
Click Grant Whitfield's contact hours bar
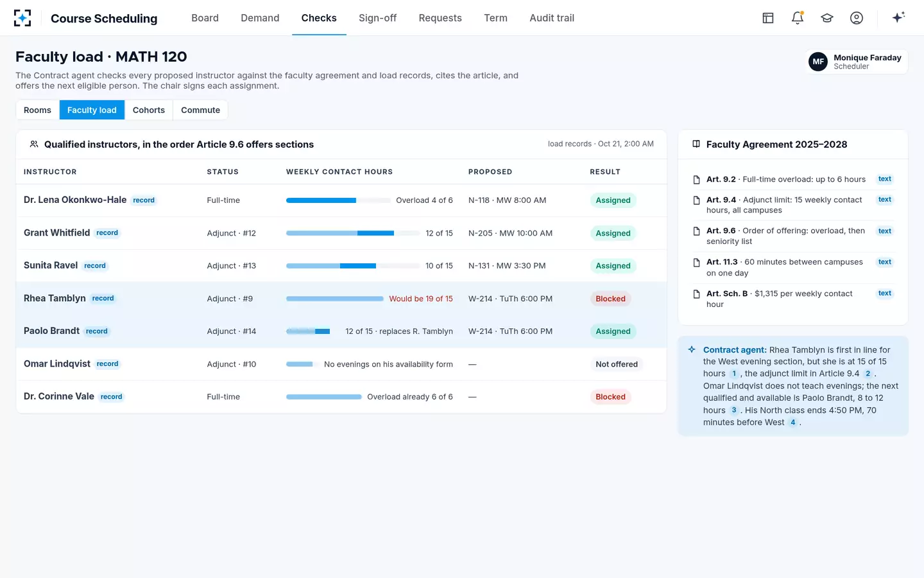point(353,233)
